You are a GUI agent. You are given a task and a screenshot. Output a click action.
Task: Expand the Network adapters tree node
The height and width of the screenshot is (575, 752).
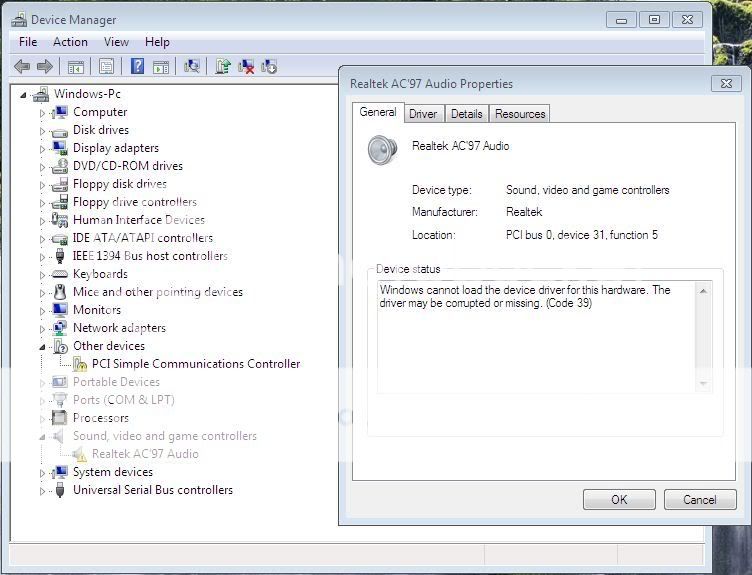pyautogui.click(x=43, y=328)
